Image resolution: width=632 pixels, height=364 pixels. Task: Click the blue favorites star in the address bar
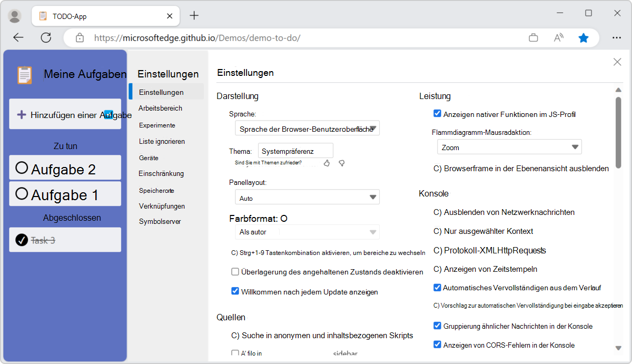point(584,37)
